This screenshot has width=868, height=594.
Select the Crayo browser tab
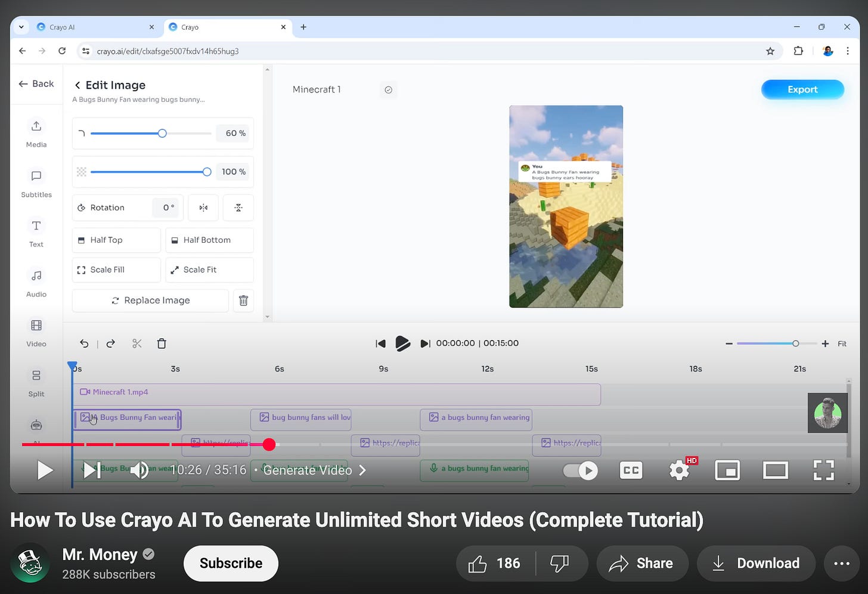click(228, 27)
